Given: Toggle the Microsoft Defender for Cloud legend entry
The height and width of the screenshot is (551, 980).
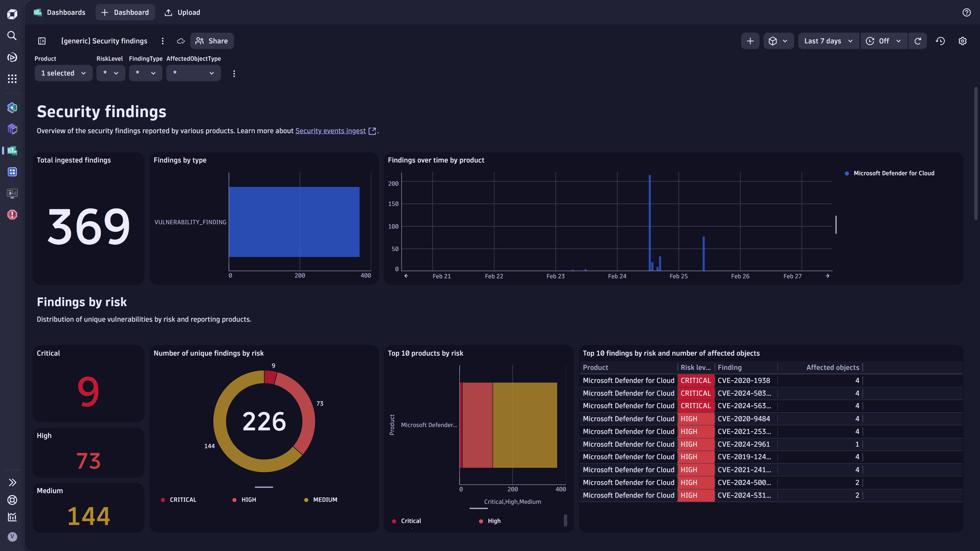Looking at the screenshot, I should 889,173.
